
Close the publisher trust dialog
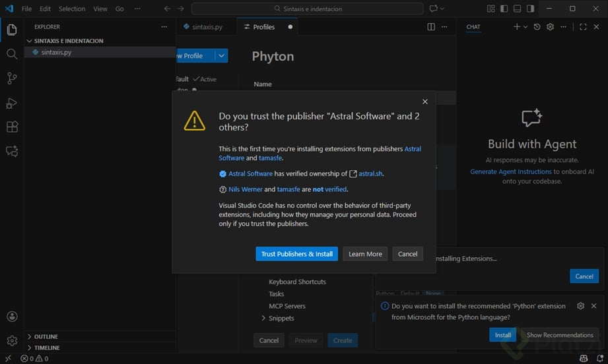pyautogui.click(x=425, y=102)
